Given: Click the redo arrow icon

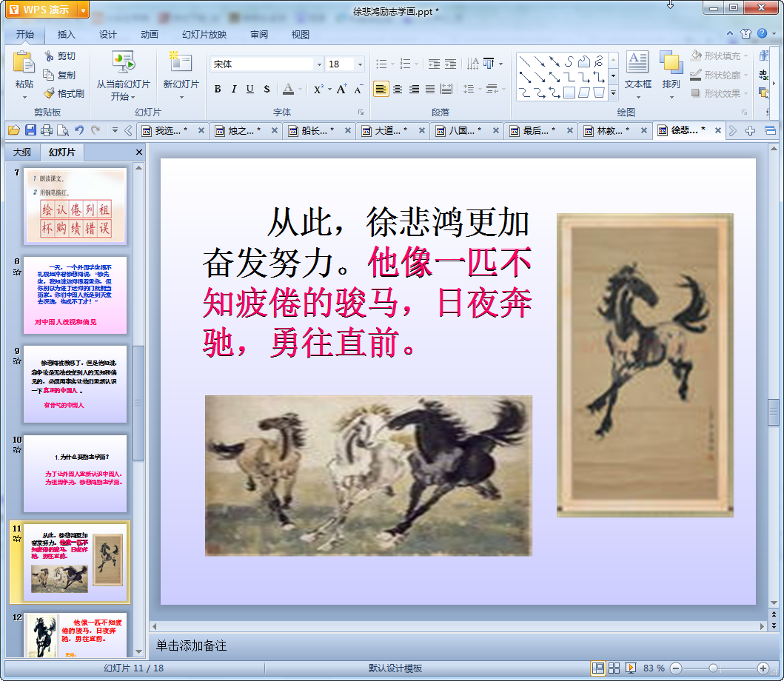Looking at the screenshot, I should pos(96,130).
